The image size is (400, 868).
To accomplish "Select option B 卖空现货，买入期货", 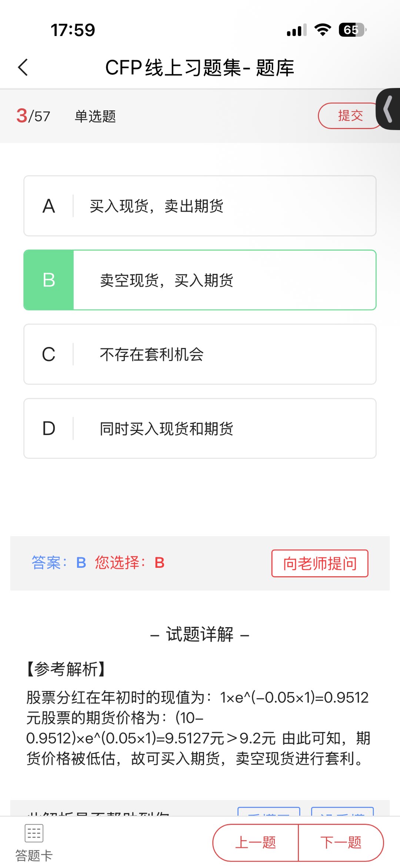I will [200, 280].
